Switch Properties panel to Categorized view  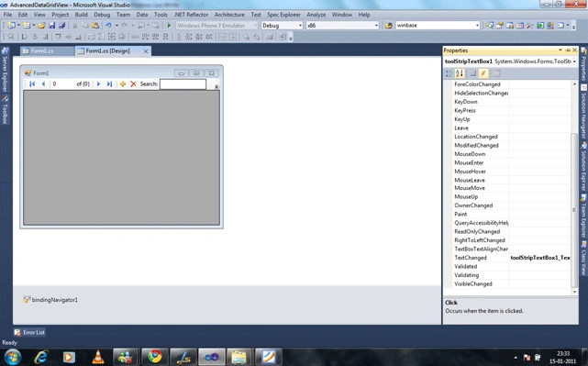449,73
